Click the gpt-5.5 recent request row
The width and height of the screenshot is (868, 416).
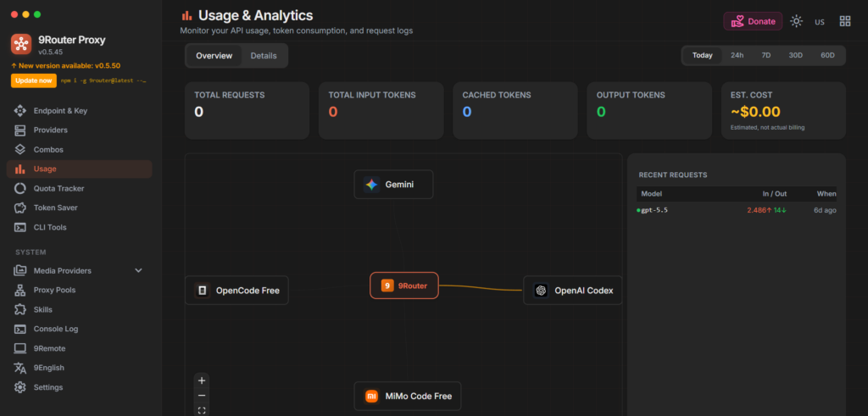pyautogui.click(x=737, y=210)
